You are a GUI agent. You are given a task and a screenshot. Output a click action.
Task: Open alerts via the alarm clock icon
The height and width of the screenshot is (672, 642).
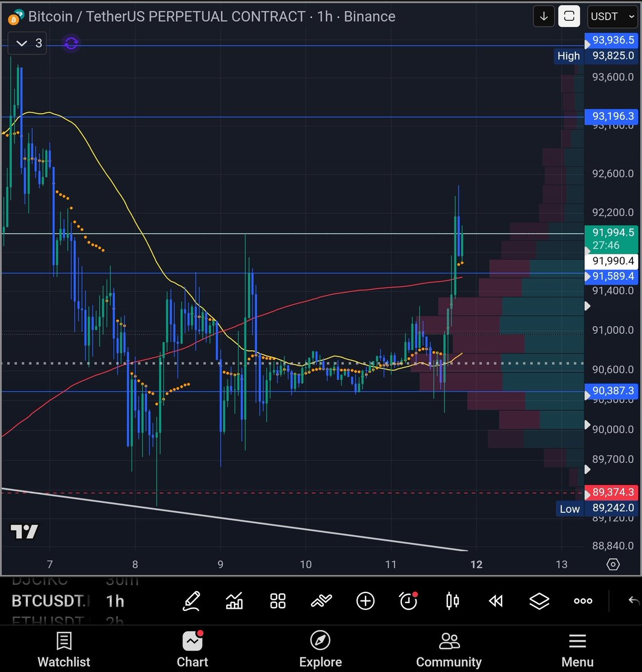click(x=408, y=600)
